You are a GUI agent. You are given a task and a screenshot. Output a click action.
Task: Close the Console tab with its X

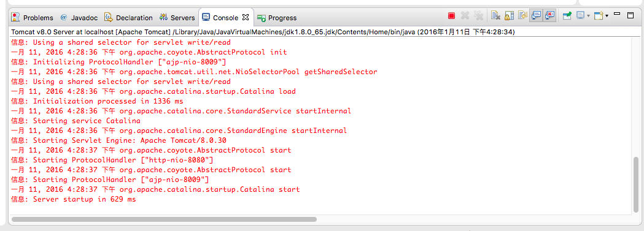245,17
